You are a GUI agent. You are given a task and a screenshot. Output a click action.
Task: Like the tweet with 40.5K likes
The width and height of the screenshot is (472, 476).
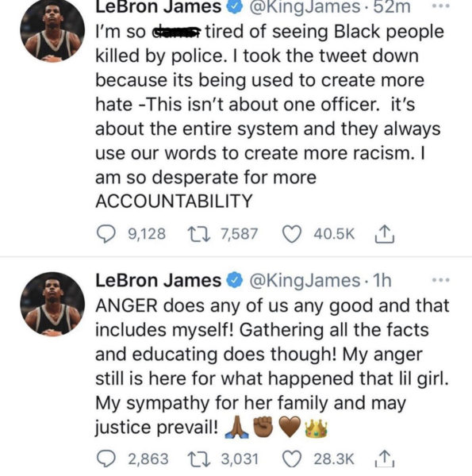[292, 234]
